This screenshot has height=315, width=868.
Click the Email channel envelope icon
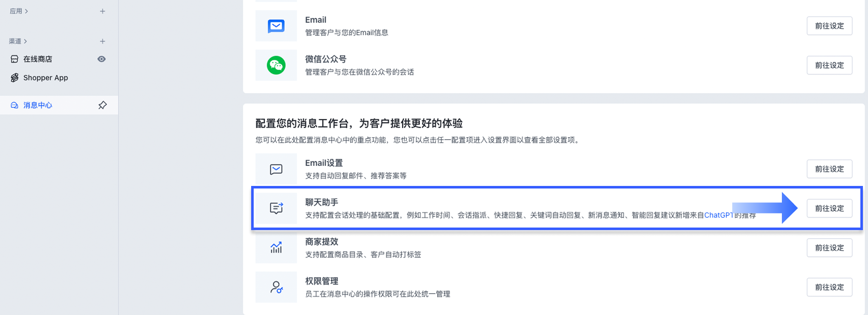pos(276,26)
